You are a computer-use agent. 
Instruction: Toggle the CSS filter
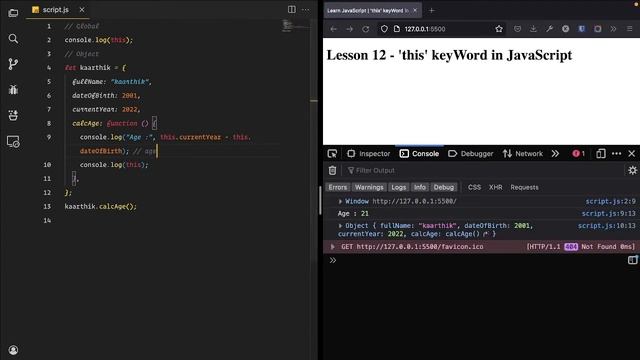(x=474, y=187)
